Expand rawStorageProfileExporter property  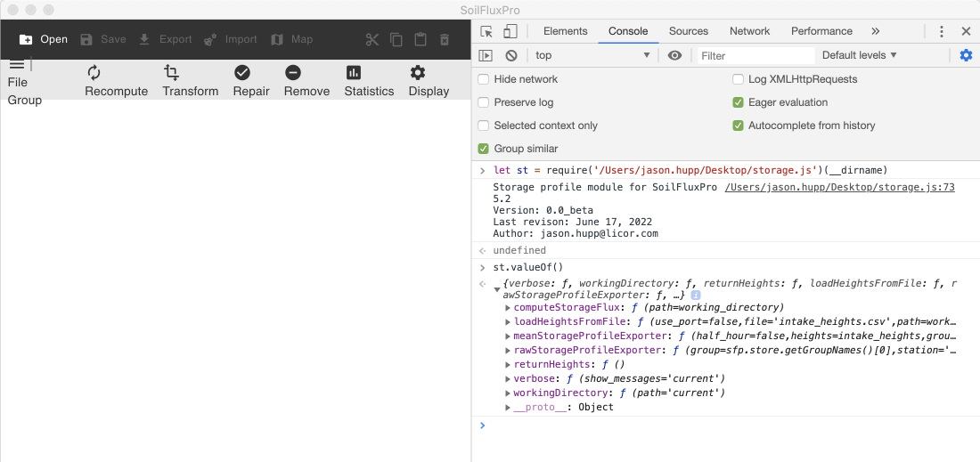508,350
